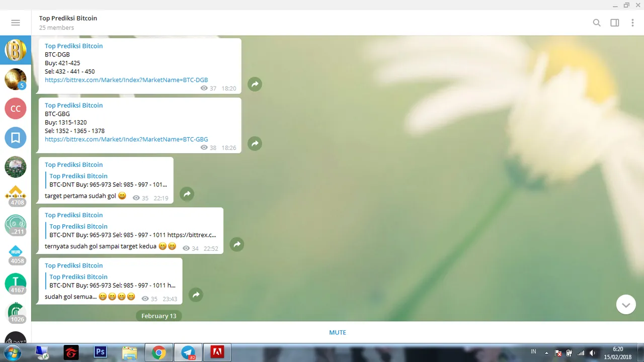Open the bittrex BTC-DGB market link

(x=126, y=80)
